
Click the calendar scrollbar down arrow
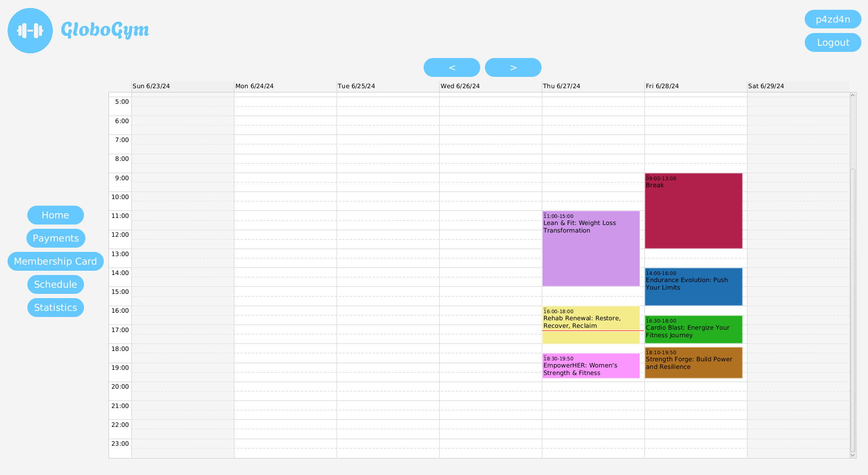(852, 455)
